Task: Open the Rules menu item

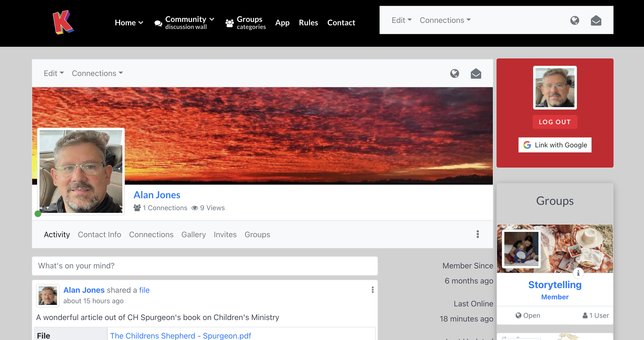Action: 308,22
